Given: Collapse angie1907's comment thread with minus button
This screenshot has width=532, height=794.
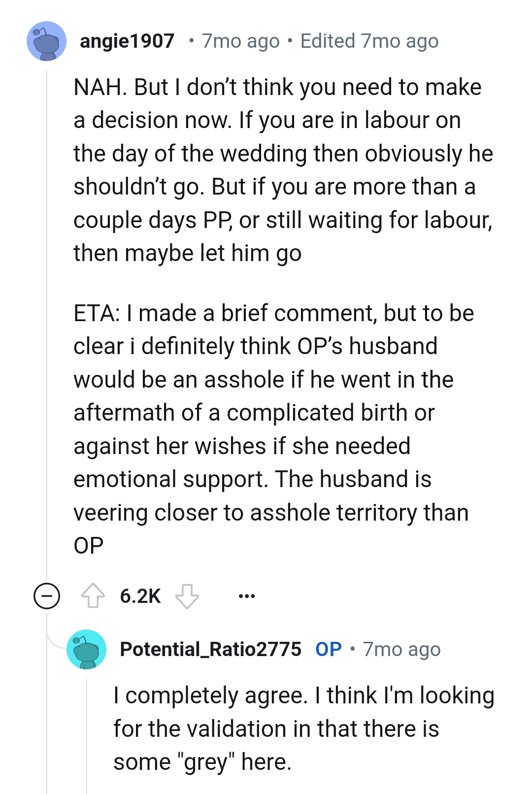Looking at the screenshot, I should coord(47,596).
